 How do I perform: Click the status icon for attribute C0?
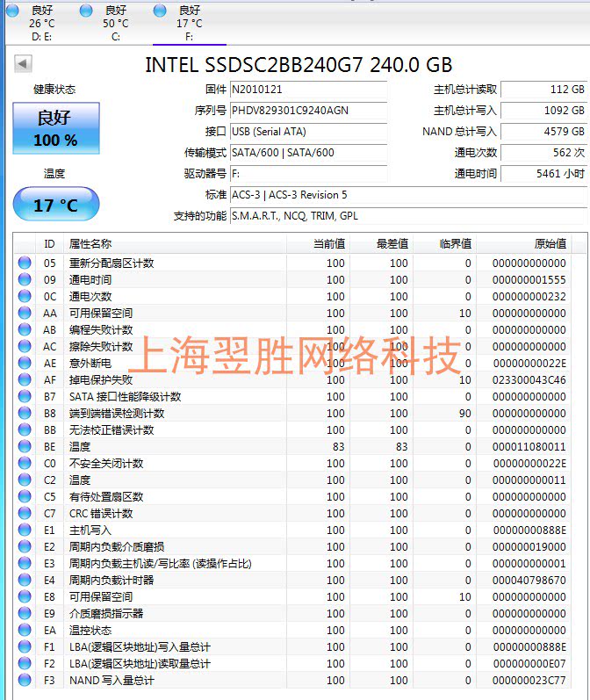click(x=25, y=463)
